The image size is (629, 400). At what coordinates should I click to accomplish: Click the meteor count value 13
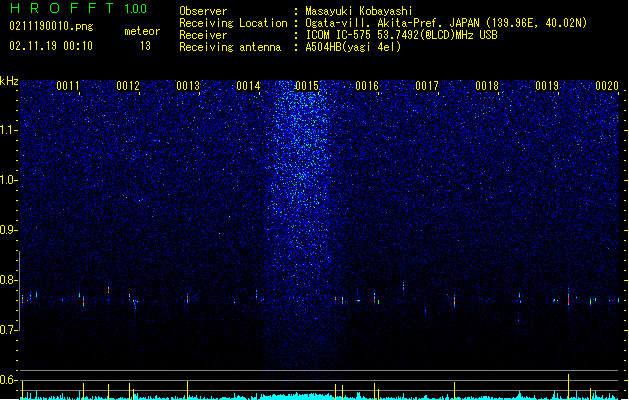[145, 46]
